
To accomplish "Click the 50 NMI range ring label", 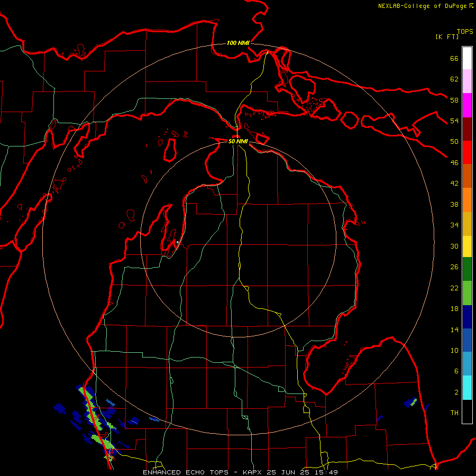I will [x=238, y=141].
